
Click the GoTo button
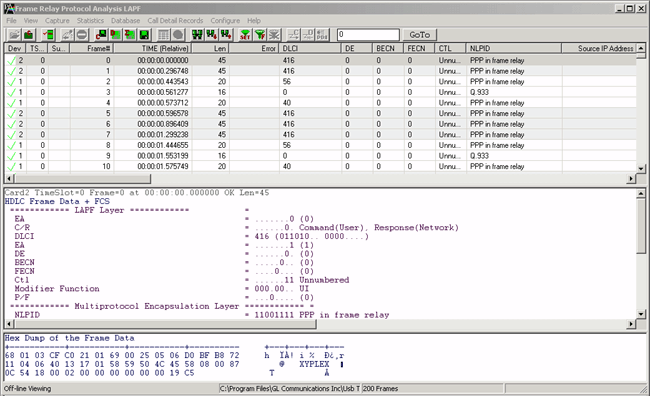[x=420, y=35]
